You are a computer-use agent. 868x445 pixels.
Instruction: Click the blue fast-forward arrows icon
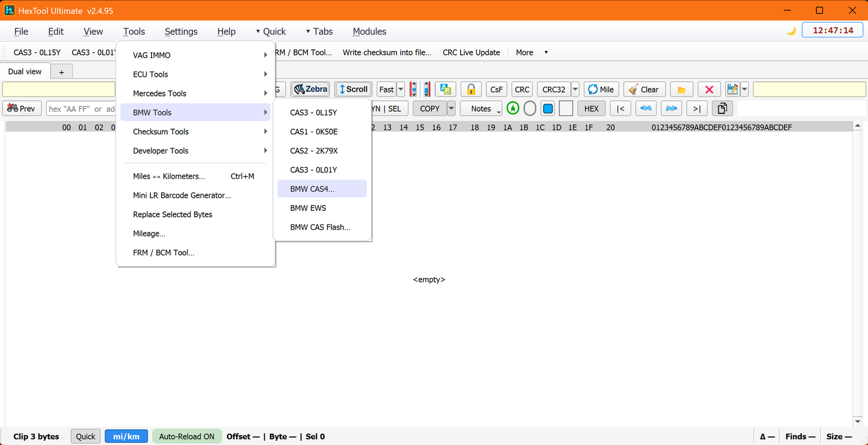(671, 108)
